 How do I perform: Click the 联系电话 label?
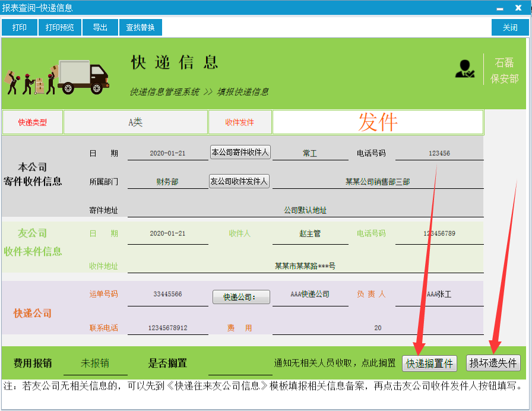103,328
